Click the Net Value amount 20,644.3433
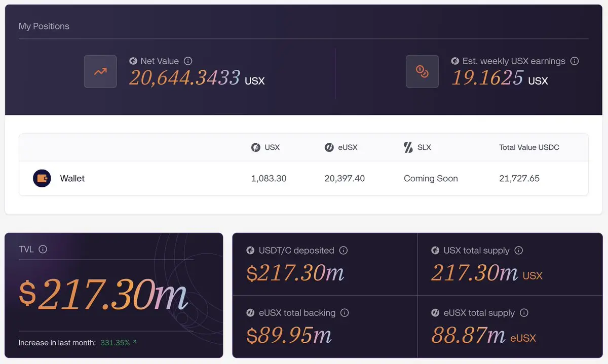Image resolution: width=608 pixels, height=364 pixels. pos(185,78)
